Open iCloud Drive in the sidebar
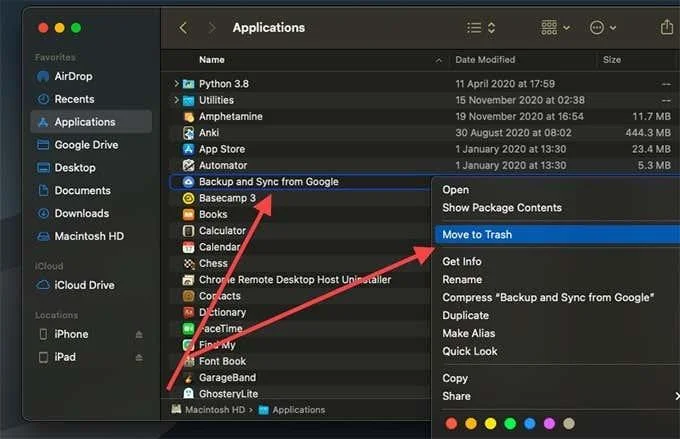Screen dimensions: 680x439 coord(76,285)
